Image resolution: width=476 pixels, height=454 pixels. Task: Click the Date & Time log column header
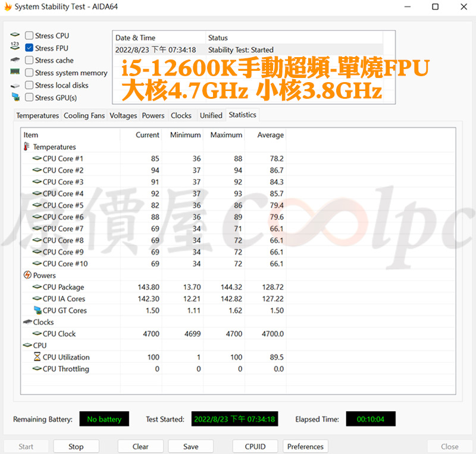coord(159,37)
